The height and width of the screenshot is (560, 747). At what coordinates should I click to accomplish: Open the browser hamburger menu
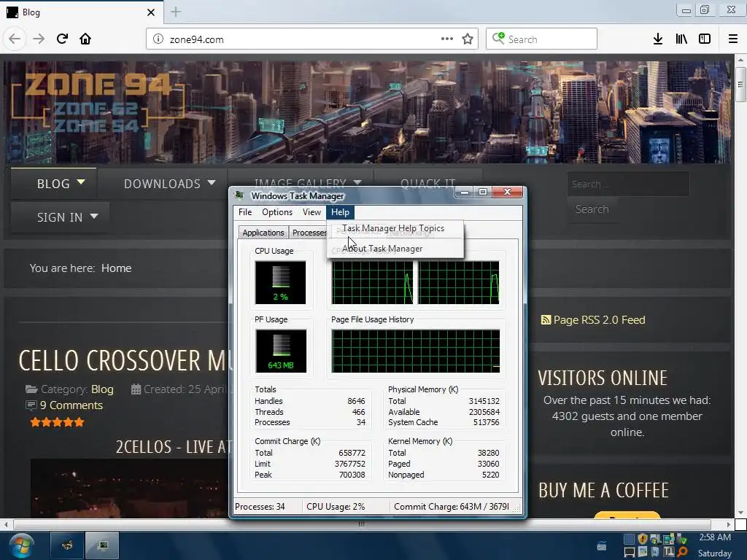(733, 39)
